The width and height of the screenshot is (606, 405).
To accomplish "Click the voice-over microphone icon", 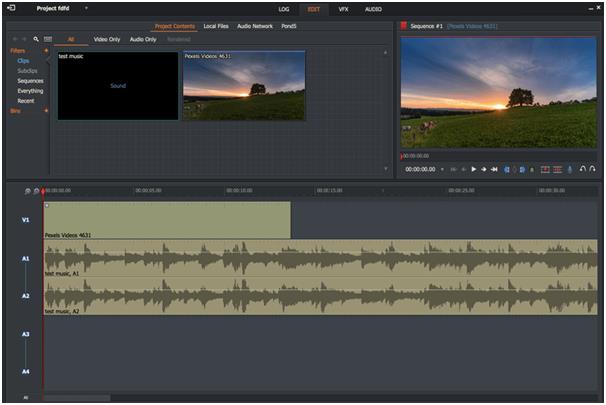I will point(569,169).
